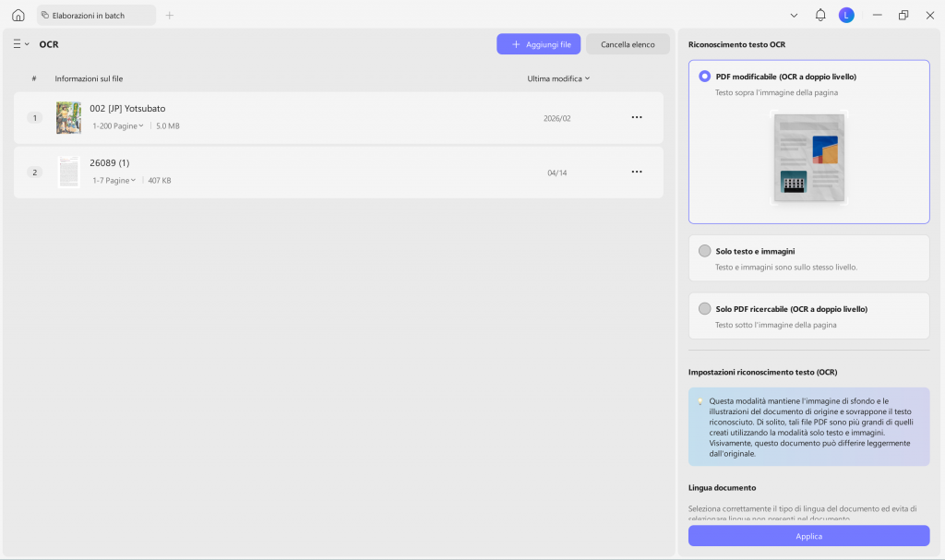Image resolution: width=945 pixels, height=560 pixels.
Task: Minimize the application window
Action: pos(877,15)
